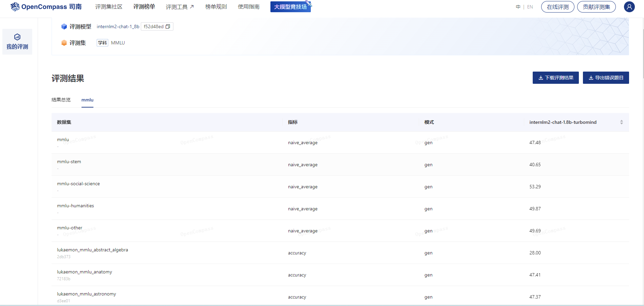The image size is (644, 306).
Task: Click the 47.48 score value
Action: coord(535,142)
